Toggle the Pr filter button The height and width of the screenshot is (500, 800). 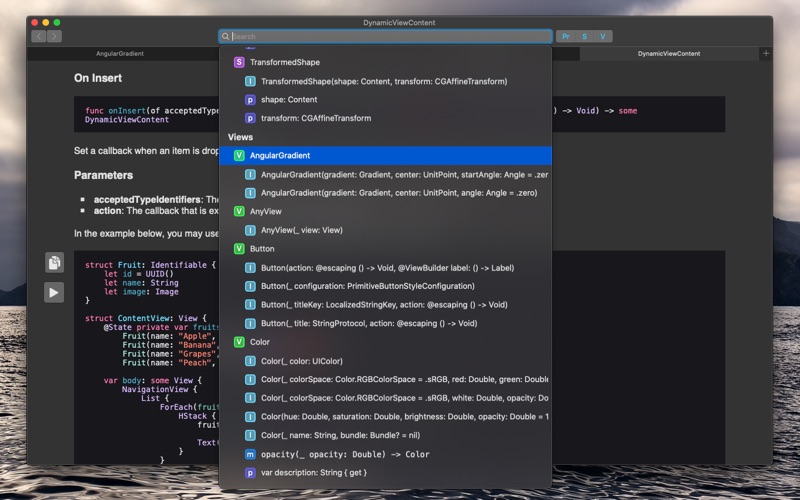566,36
